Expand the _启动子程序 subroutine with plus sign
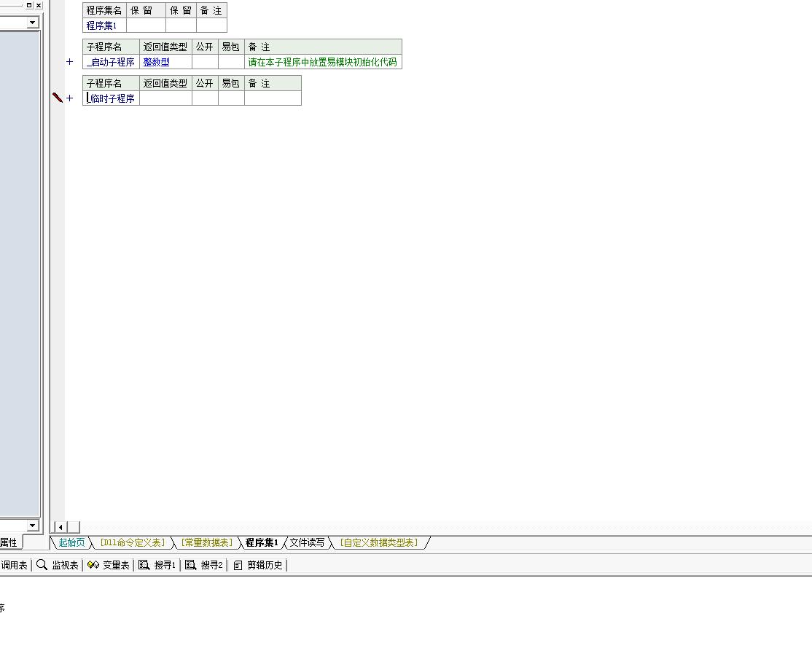 [70, 62]
